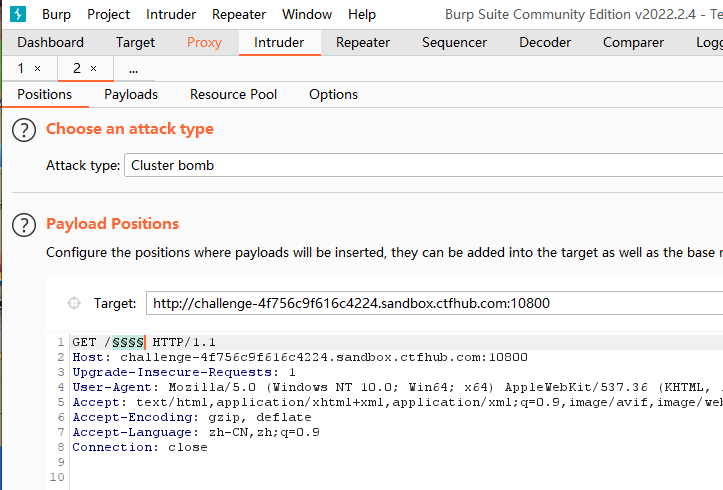Open the Intruder menu in menu bar
Viewport: 723px width, 490px height.
point(171,14)
